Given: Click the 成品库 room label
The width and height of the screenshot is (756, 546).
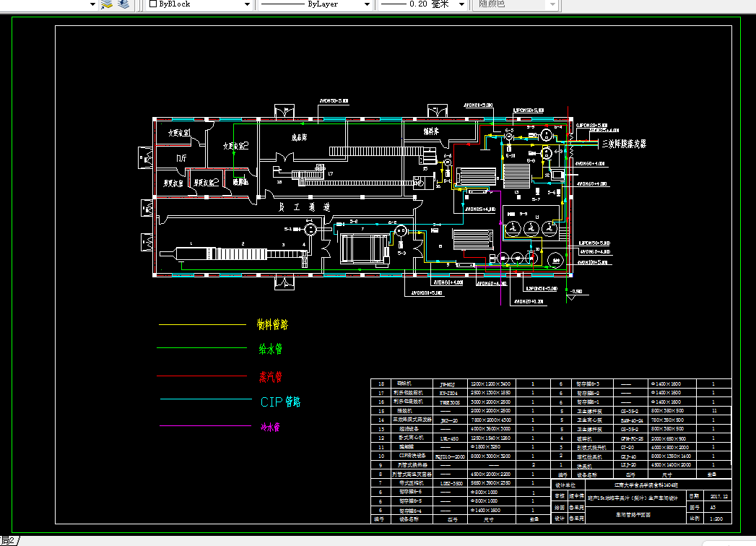Looking at the screenshot, I should coord(300,137).
